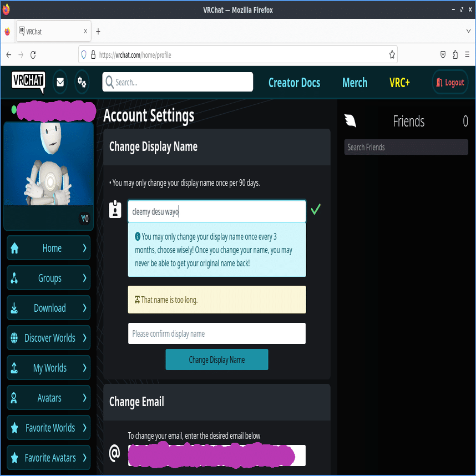The height and width of the screenshot is (476, 476).
Task: Click the Favorite Worlds star icon
Action: 14,428
